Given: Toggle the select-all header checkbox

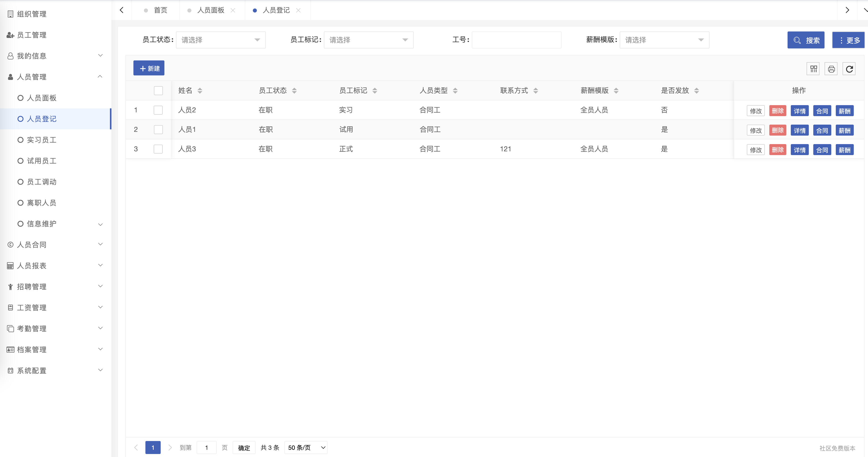Looking at the screenshot, I should pyautogui.click(x=158, y=91).
